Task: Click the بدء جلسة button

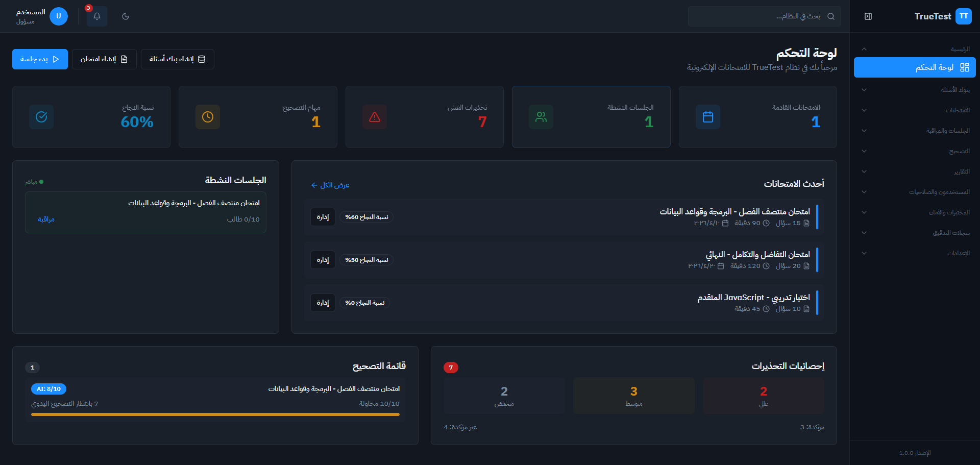Action: coord(40,59)
